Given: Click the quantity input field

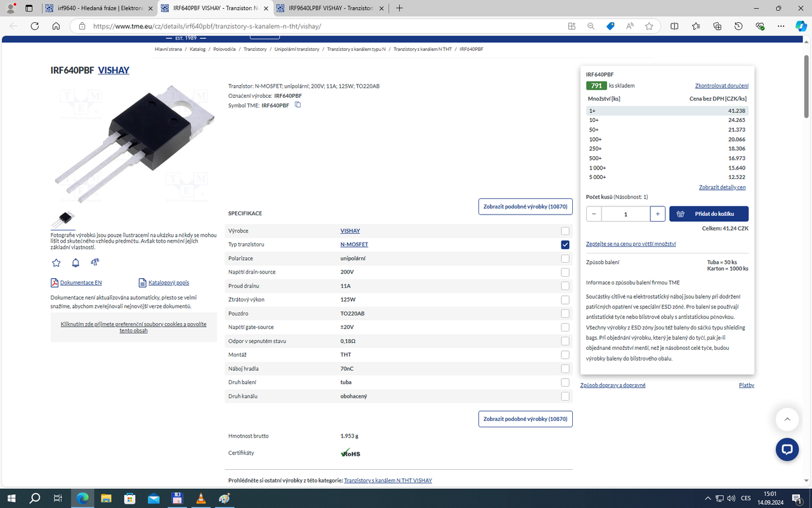Looking at the screenshot, I should [626, 214].
